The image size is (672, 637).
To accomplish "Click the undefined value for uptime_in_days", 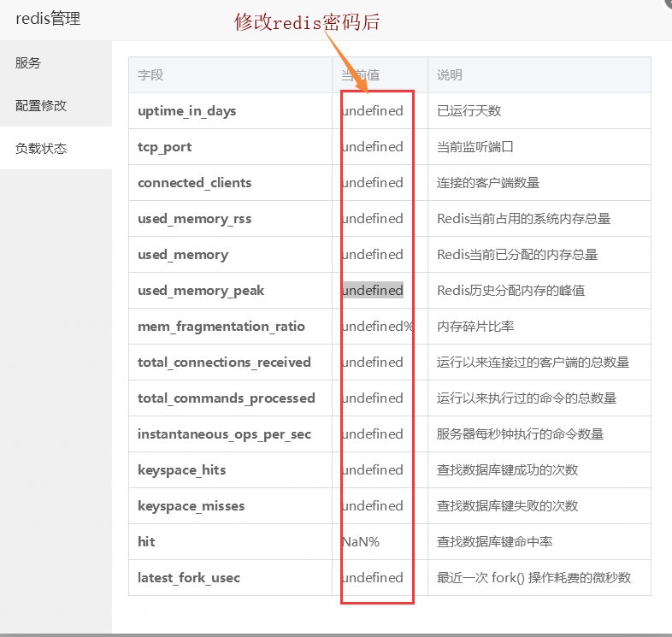I will pyautogui.click(x=373, y=111).
